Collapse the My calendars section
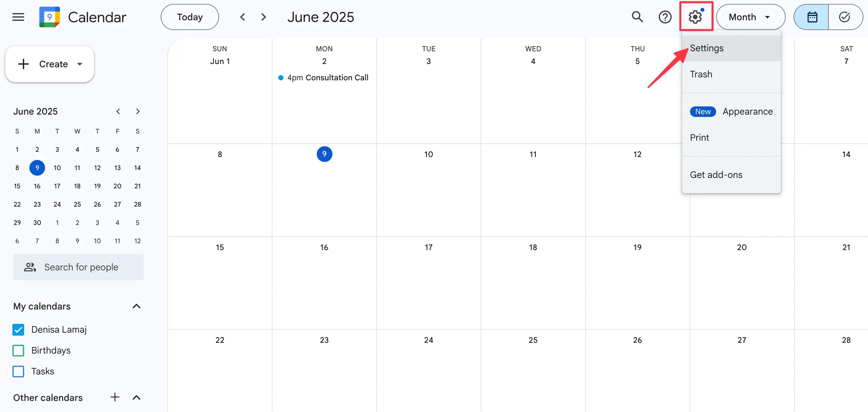868x412 pixels. (x=137, y=306)
